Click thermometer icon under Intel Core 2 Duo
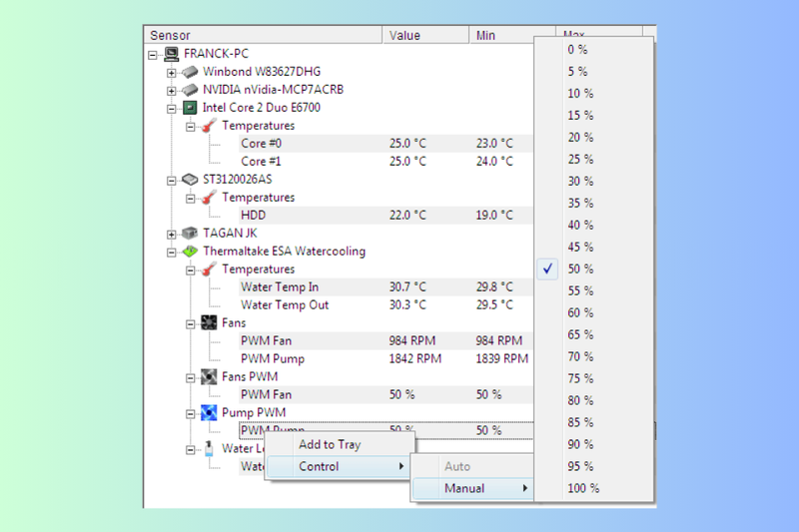The width and height of the screenshot is (799, 532). click(x=209, y=126)
